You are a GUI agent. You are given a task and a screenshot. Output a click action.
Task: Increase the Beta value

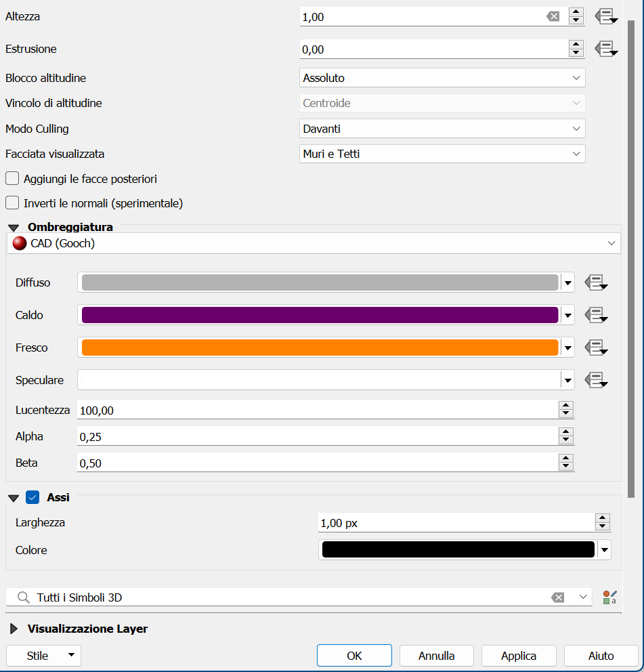click(566, 458)
